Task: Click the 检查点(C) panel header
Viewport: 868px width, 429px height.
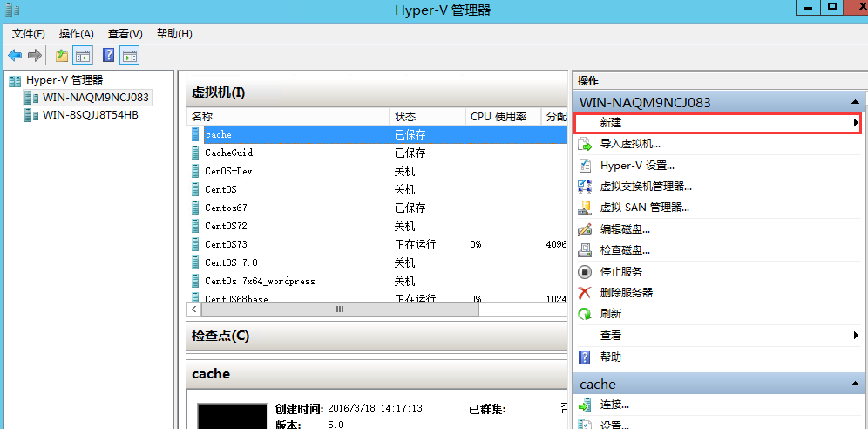Action: coord(376,336)
